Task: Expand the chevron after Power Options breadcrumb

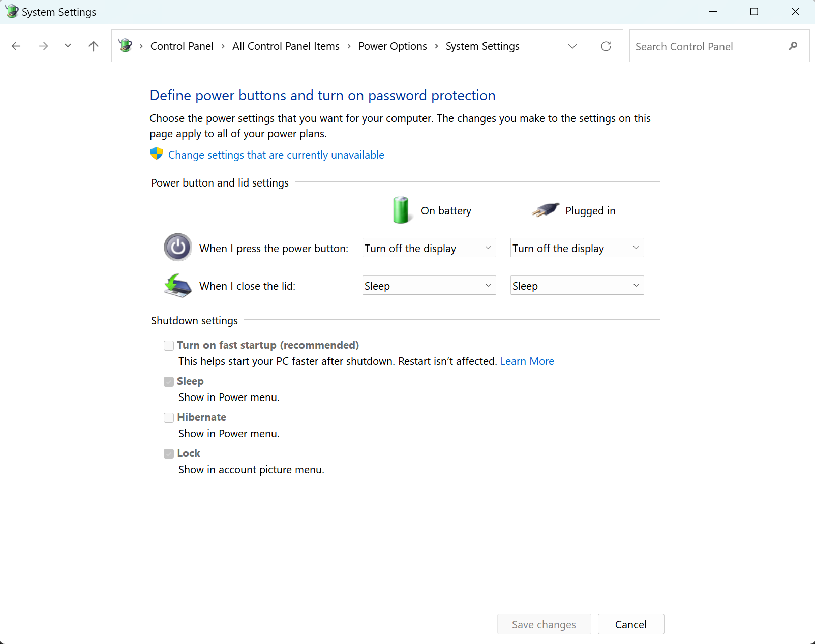Action: pyautogui.click(x=436, y=46)
